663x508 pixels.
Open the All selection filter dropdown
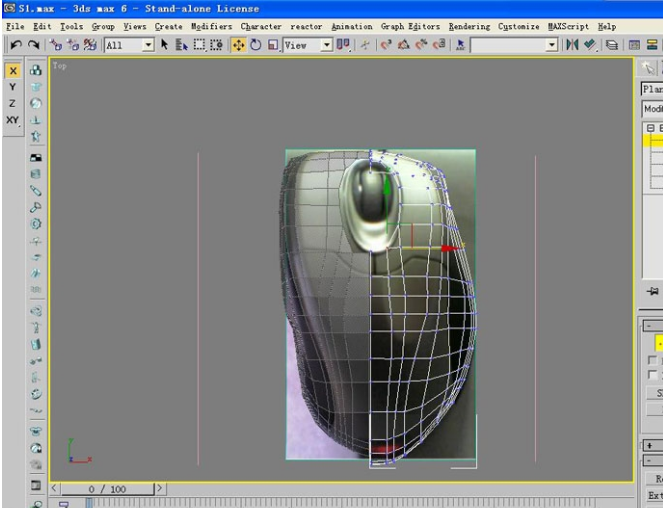coord(148,45)
